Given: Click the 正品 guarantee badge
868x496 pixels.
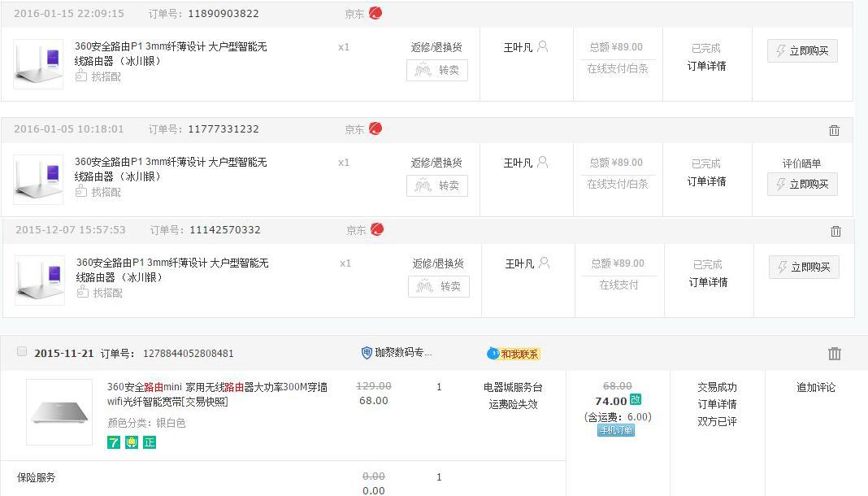Looking at the screenshot, I should click(x=148, y=443).
